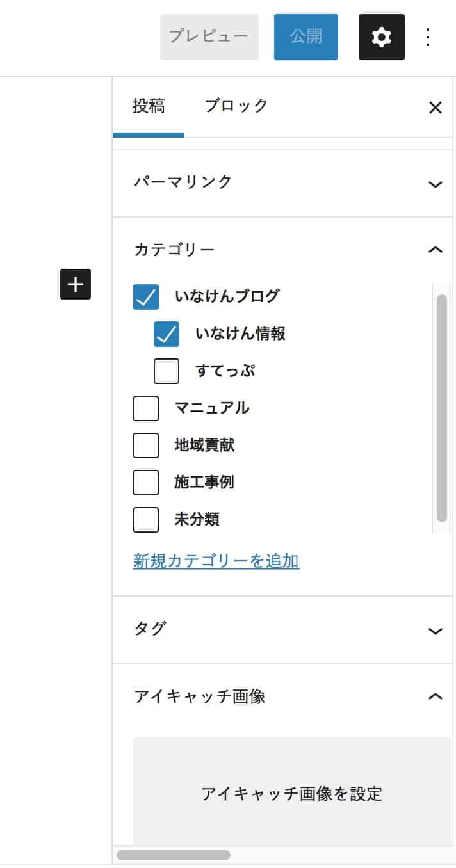Check the 未分類 category box
This screenshot has height=868, width=456.
[x=146, y=520]
